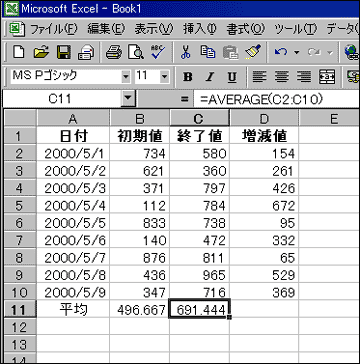Click the Excel icon in title bar
This screenshot has height=364, width=360.
click(x=11, y=8)
